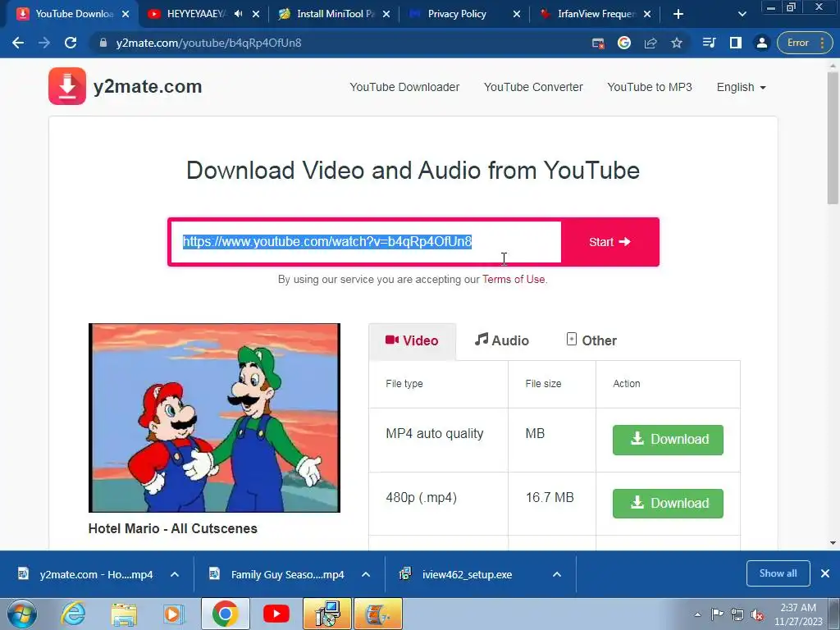
Task: Click the y2mate red download logo icon
Action: coord(67,86)
